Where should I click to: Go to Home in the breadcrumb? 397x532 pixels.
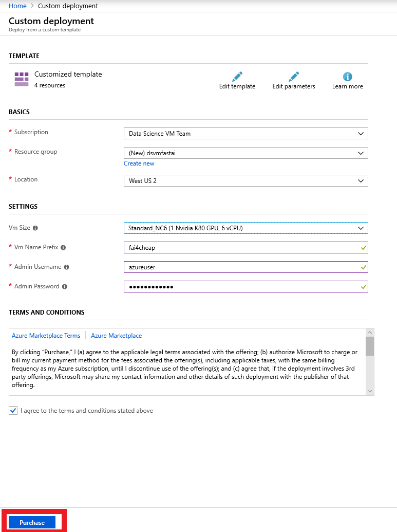tap(17, 6)
